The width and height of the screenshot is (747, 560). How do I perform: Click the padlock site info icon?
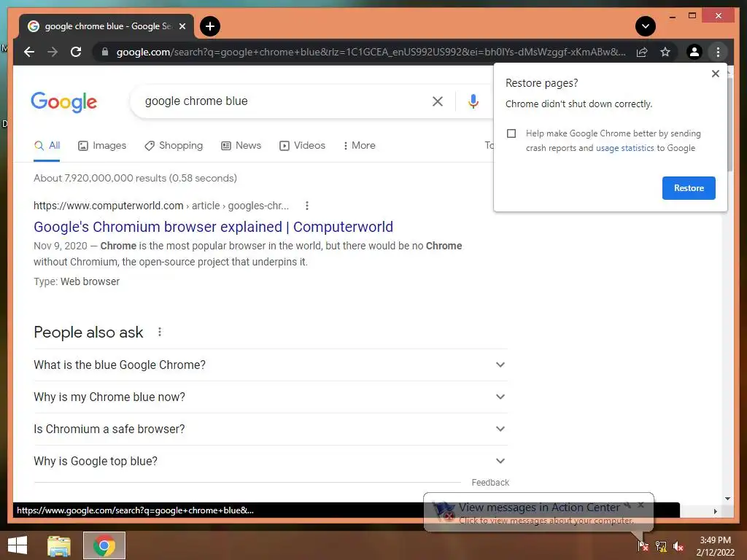coord(105,52)
